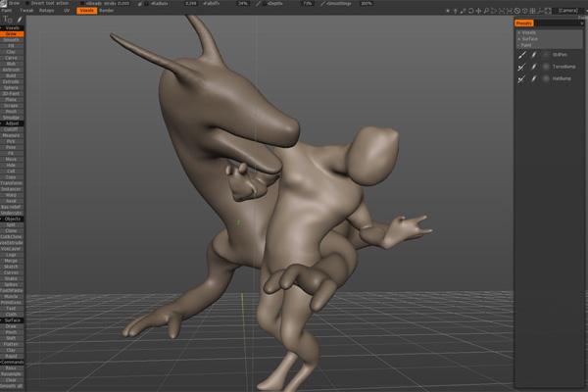Open the Presets panel dropdown arrow
This screenshot has width=588, height=392.
pyautogui.click(x=581, y=24)
